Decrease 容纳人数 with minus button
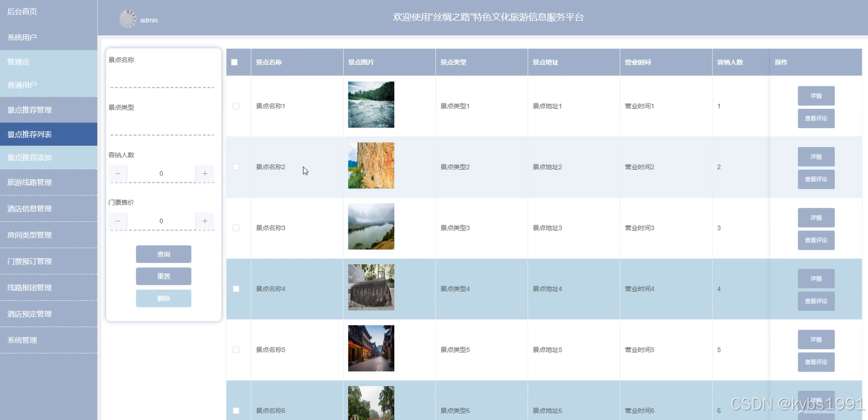The width and height of the screenshot is (868, 420). click(x=118, y=173)
